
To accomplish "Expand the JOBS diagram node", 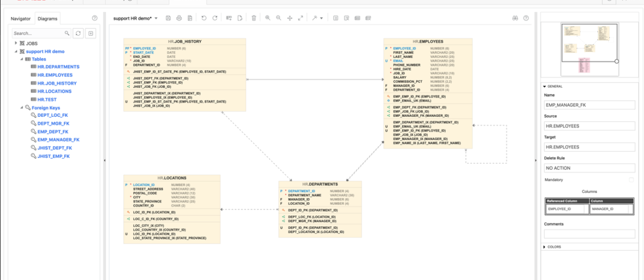I will 16,43.
